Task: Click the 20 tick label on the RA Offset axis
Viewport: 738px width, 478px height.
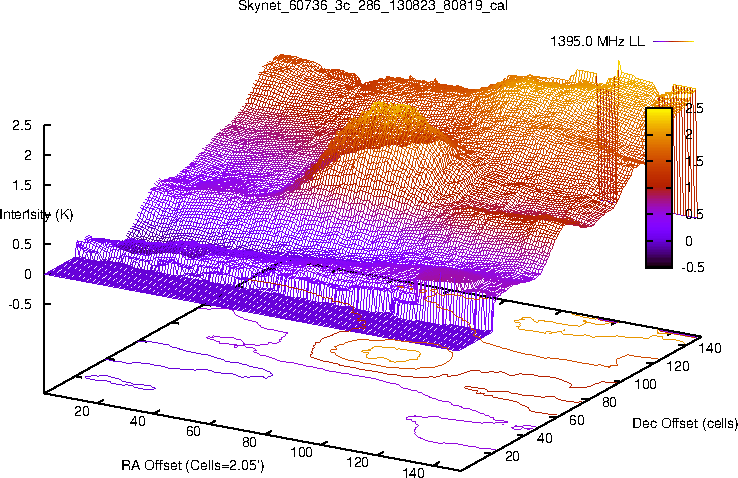Action: coord(82,411)
